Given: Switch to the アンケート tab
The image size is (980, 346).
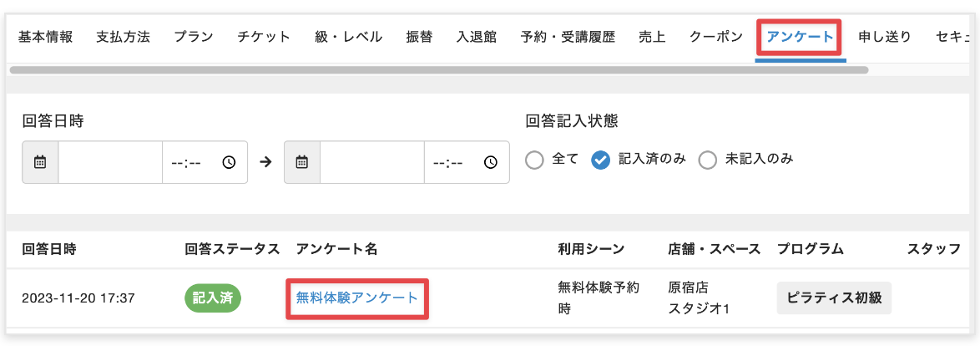Looking at the screenshot, I should (800, 37).
